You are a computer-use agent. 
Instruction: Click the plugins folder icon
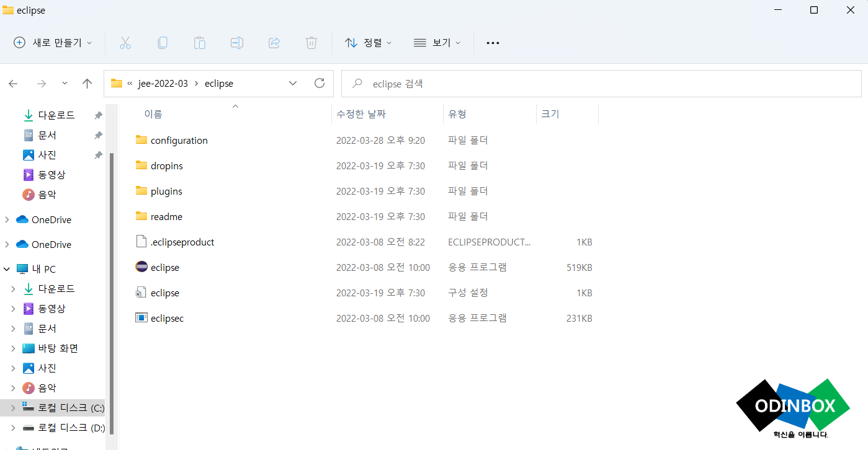click(x=141, y=191)
